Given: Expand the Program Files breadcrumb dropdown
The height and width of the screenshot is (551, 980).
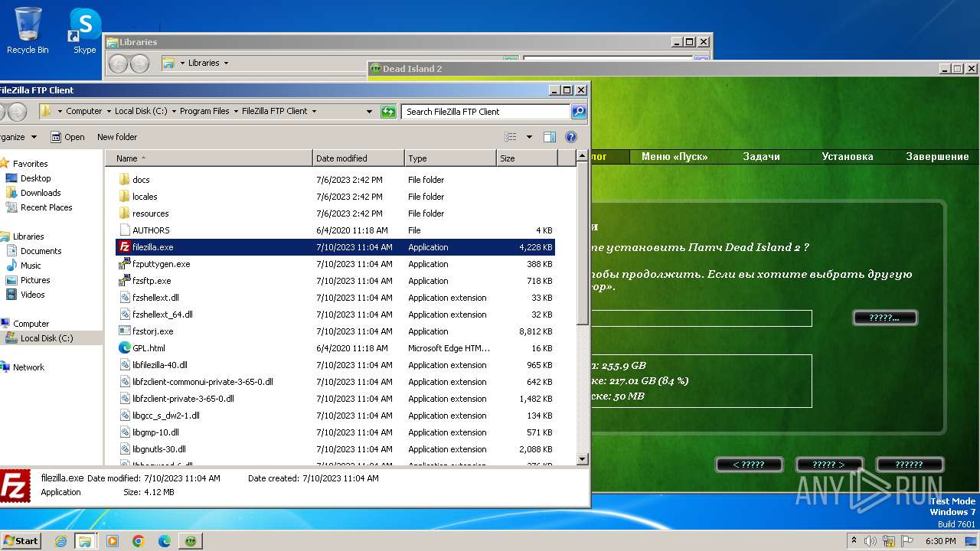Looking at the screenshot, I should (x=236, y=111).
